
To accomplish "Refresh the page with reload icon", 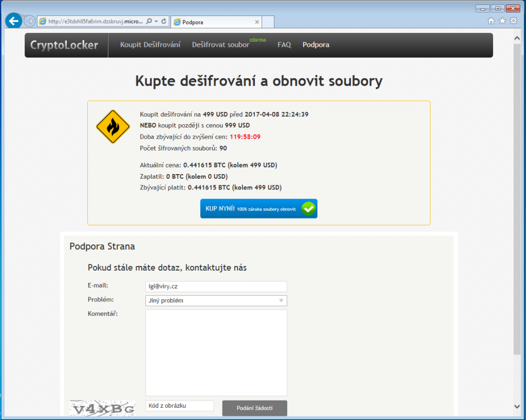I will click(x=164, y=22).
